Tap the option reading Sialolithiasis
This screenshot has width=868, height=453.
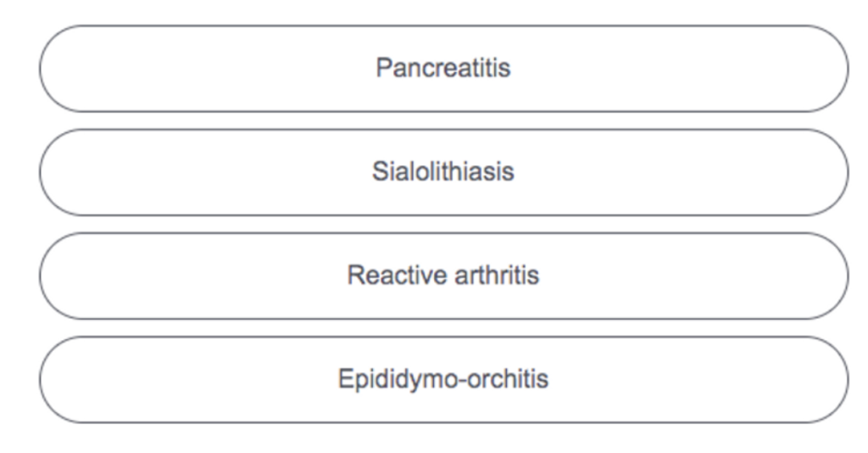click(443, 172)
